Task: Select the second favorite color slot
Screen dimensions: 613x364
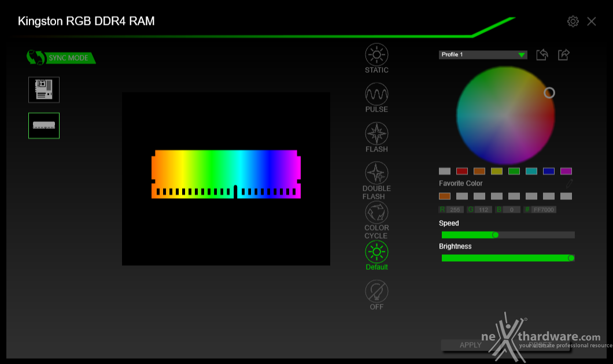Action: coord(462,196)
